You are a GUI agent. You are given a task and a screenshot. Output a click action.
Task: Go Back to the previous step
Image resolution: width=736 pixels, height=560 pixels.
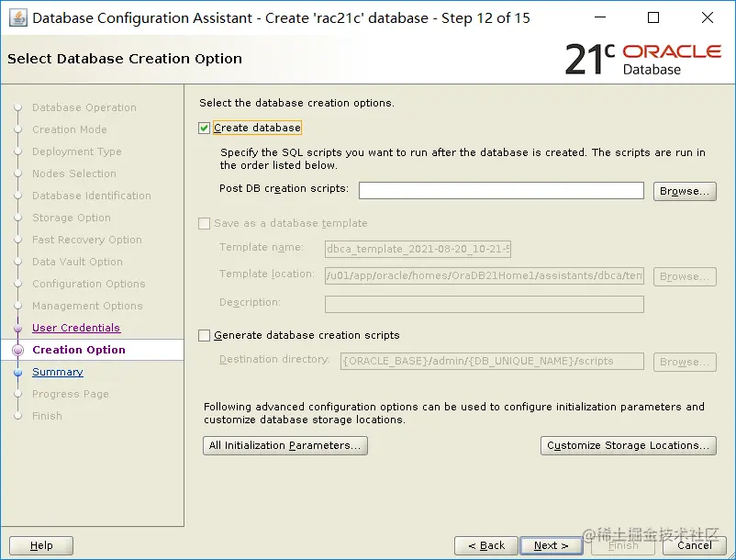point(486,545)
